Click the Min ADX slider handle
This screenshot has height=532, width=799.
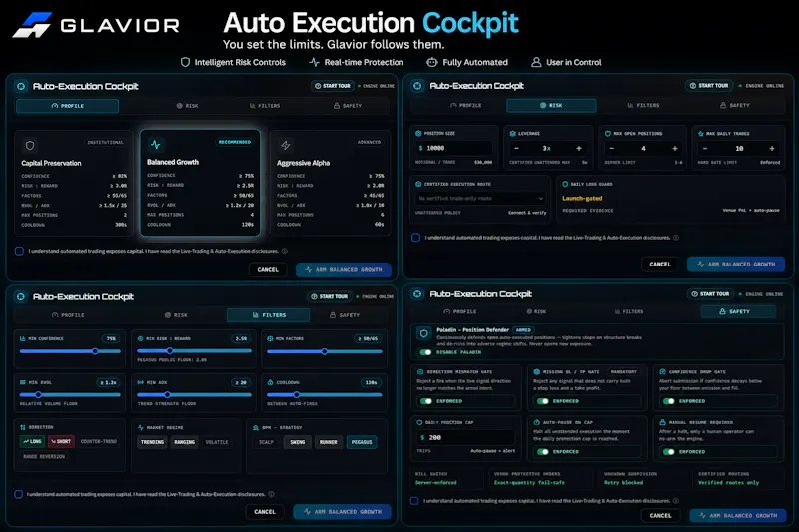coord(167,394)
